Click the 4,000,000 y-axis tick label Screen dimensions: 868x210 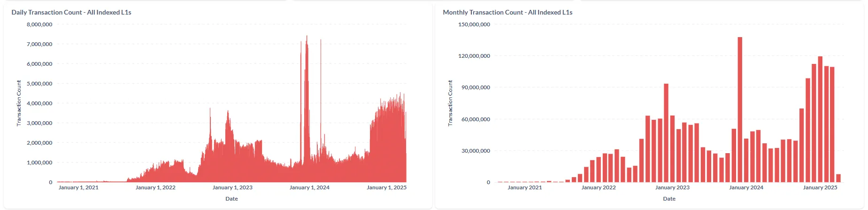pos(39,103)
